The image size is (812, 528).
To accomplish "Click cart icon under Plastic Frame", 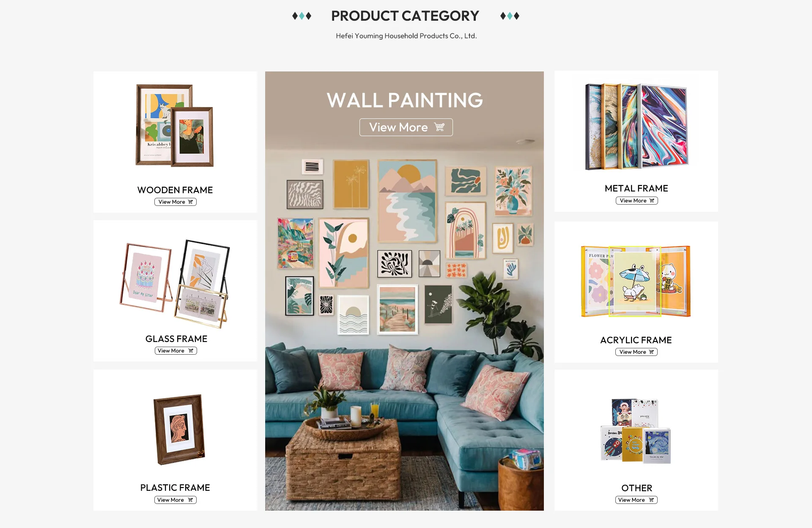I will [190, 500].
